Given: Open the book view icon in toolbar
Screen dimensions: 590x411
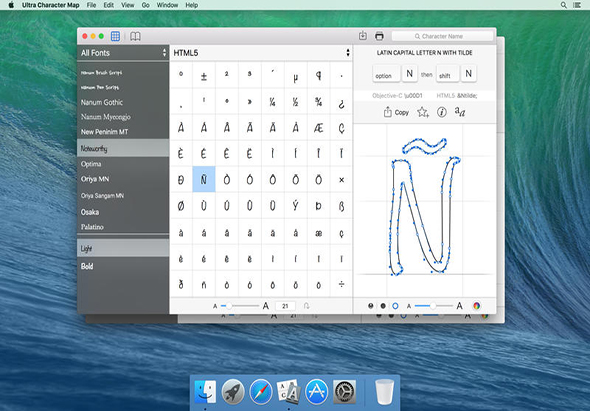Looking at the screenshot, I should 135,36.
